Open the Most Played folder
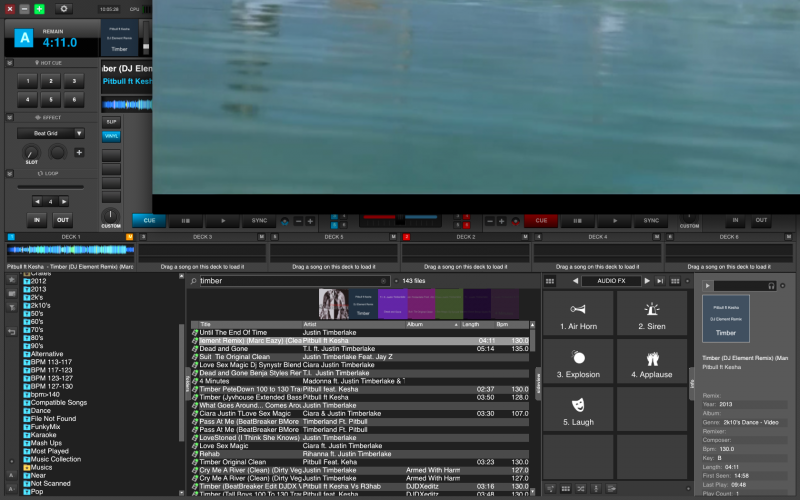 tap(49, 451)
